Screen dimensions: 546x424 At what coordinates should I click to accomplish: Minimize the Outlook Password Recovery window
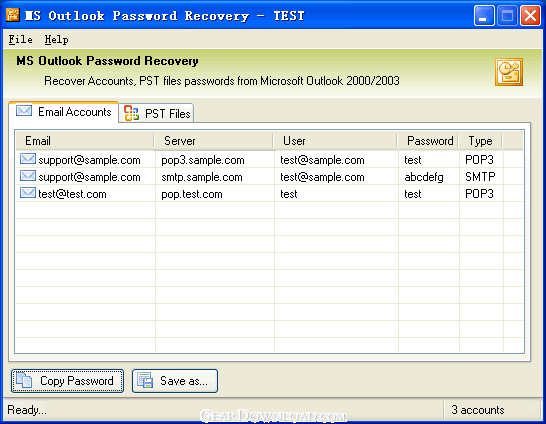coord(484,16)
